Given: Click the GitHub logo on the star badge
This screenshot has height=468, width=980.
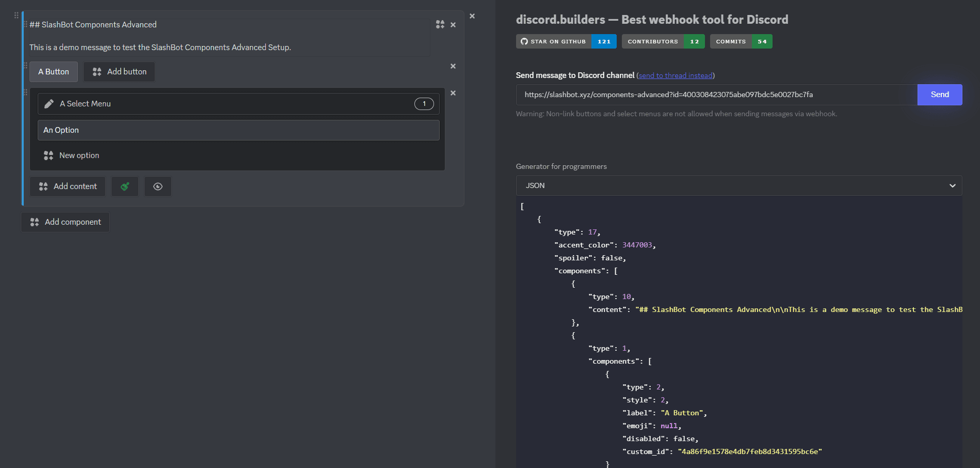Looking at the screenshot, I should (x=524, y=41).
